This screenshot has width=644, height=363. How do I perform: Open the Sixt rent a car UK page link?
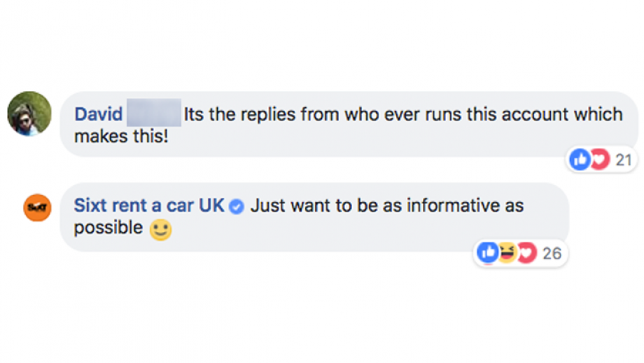149,205
